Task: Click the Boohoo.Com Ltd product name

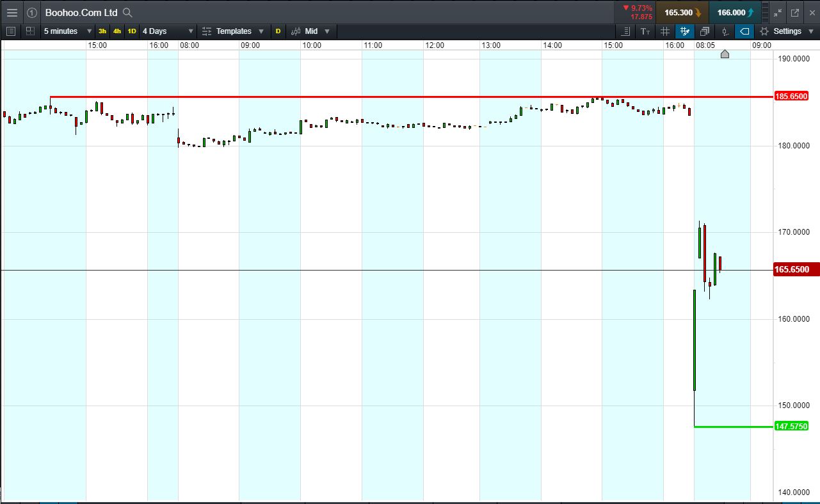Action: pos(81,12)
